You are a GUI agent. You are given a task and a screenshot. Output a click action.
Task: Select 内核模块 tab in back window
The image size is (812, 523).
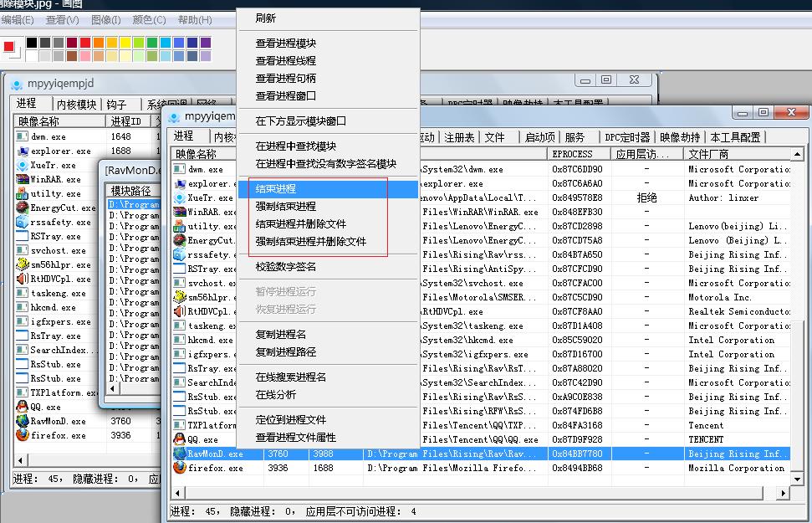(76, 105)
